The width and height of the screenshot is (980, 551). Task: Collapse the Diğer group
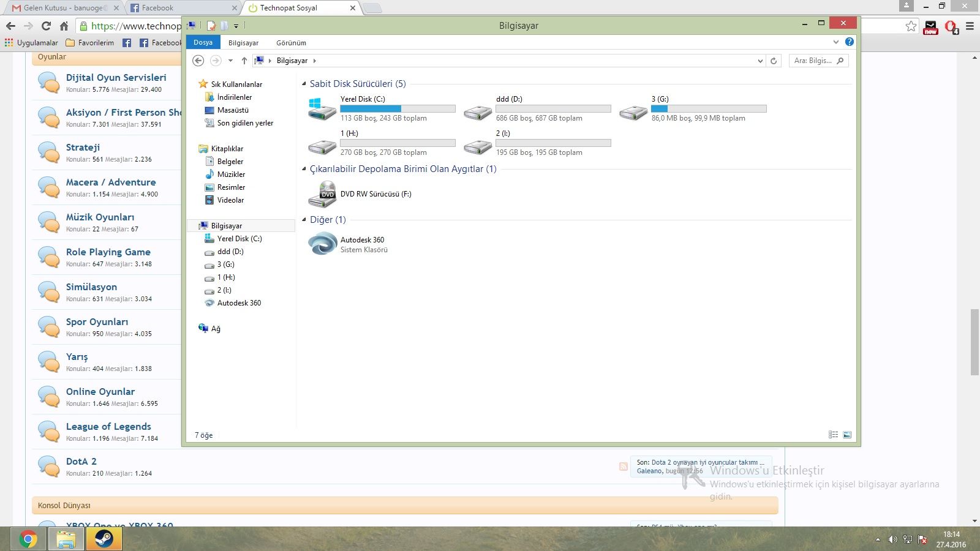tap(304, 220)
